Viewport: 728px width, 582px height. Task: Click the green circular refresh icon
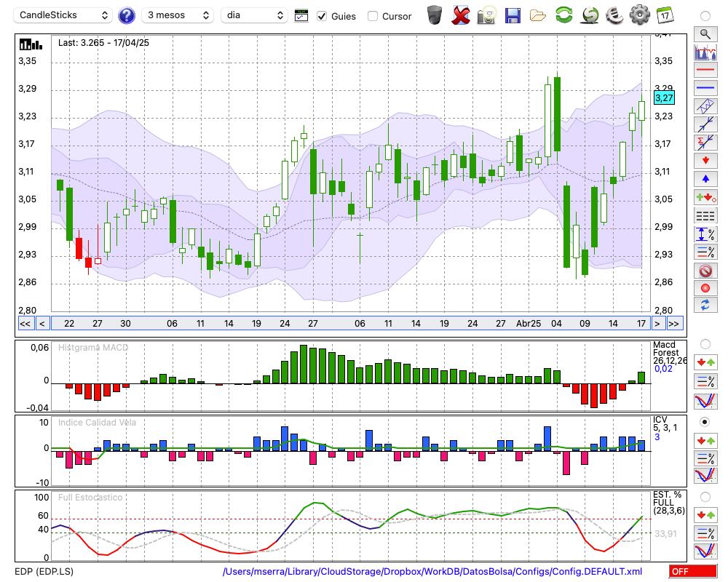563,15
